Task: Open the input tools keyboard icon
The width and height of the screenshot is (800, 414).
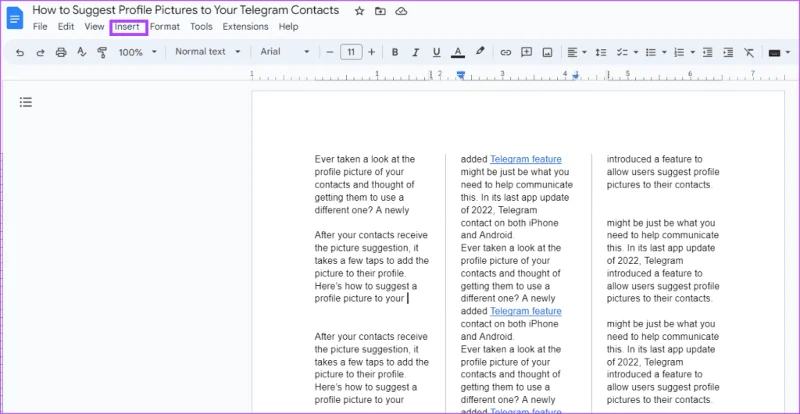Action: [x=774, y=53]
